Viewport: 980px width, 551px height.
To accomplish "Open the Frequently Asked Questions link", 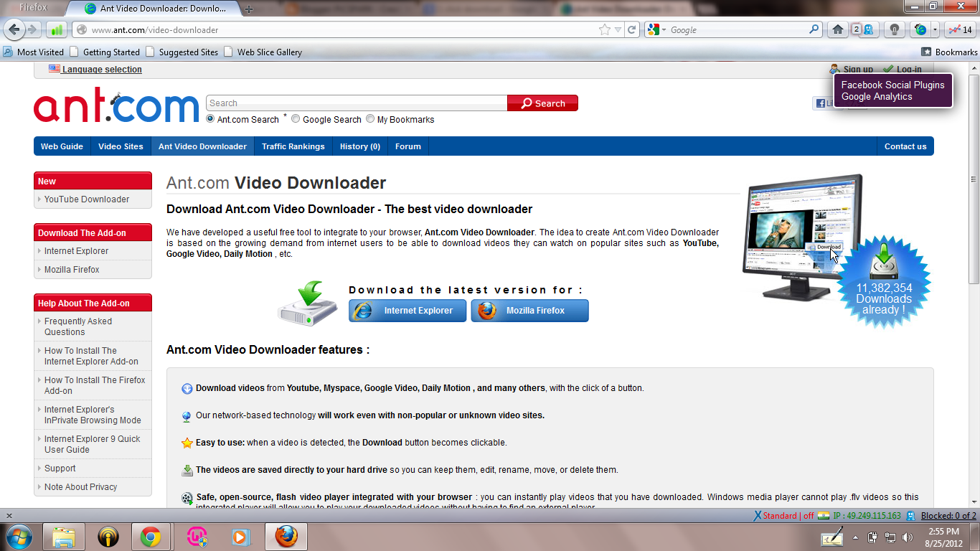I will coord(78,326).
